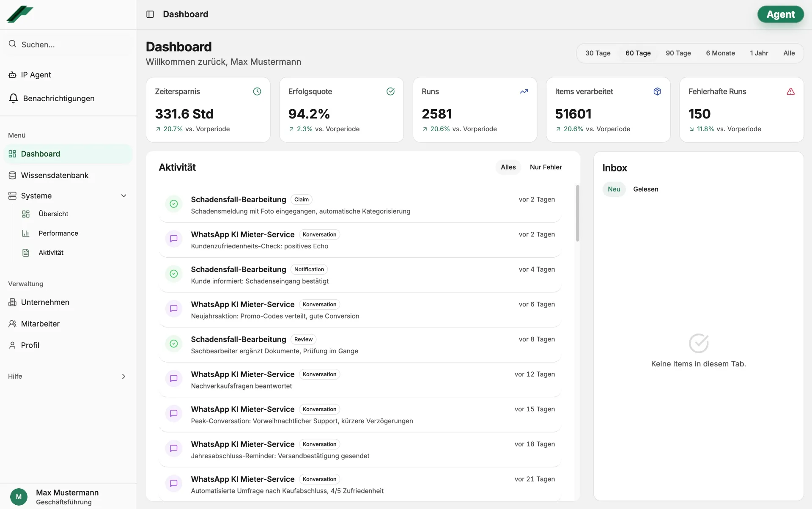
Task: Click clock icon on Zeitersparnis card
Action: pyautogui.click(x=257, y=91)
